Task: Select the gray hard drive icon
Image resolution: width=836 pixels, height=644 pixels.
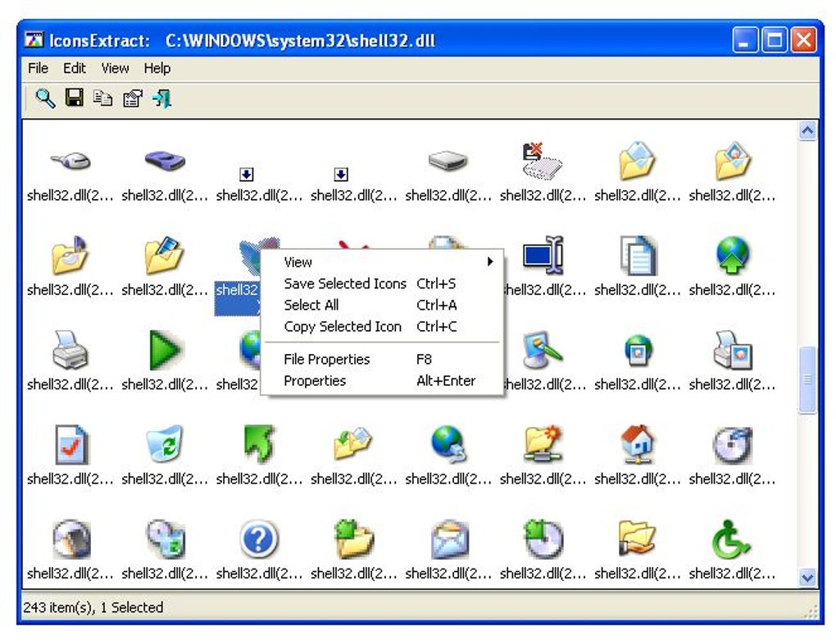Action: point(448,160)
